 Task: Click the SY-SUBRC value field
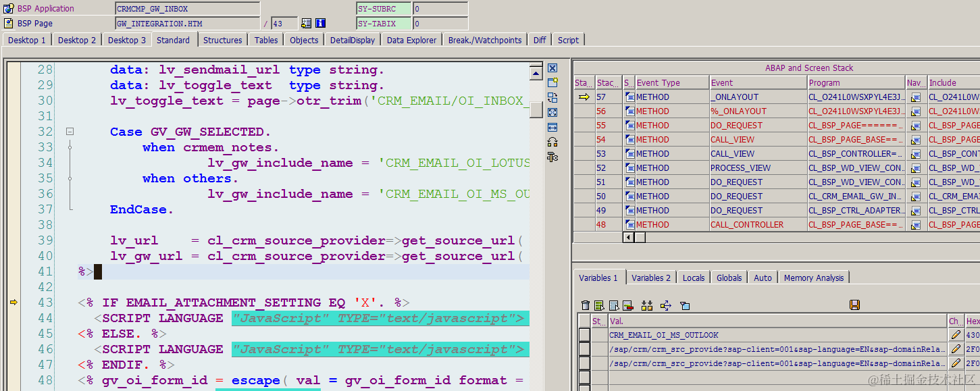pyautogui.click(x=440, y=9)
